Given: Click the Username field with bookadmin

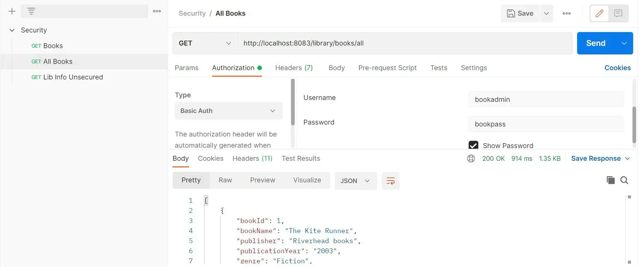Looking at the screenshot, I should pos(546,100).
